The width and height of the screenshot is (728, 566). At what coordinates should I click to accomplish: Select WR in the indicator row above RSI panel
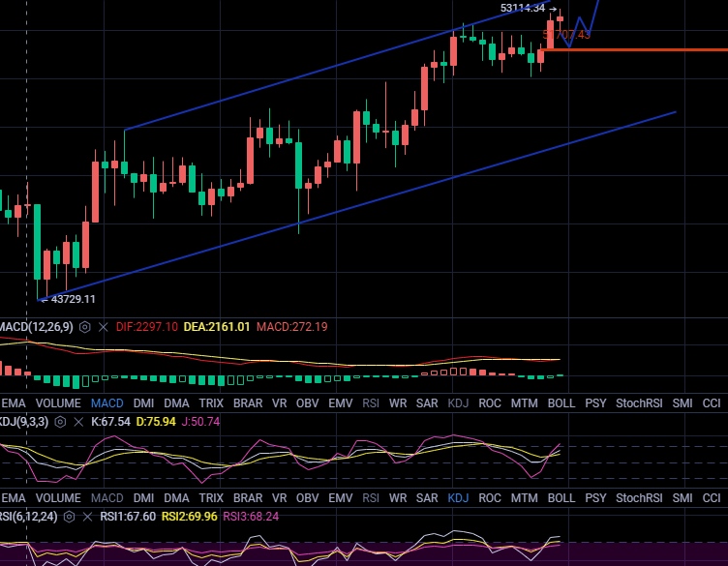click(x=398, y=498)
